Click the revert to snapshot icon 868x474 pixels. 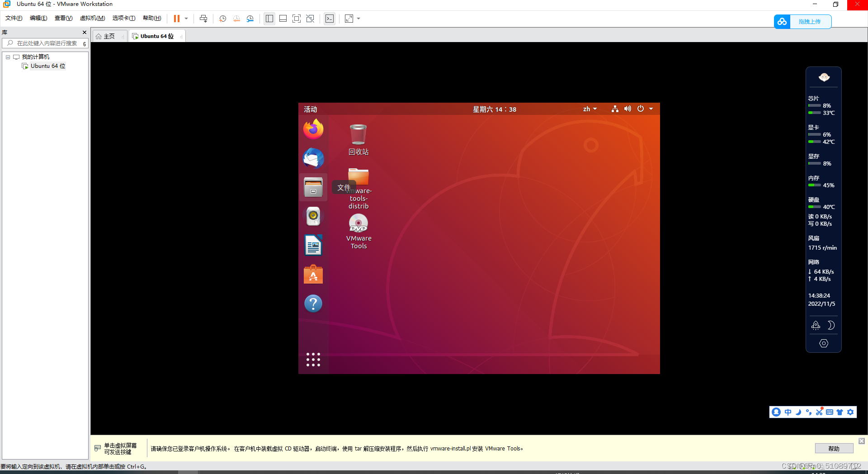pos(236,19)
